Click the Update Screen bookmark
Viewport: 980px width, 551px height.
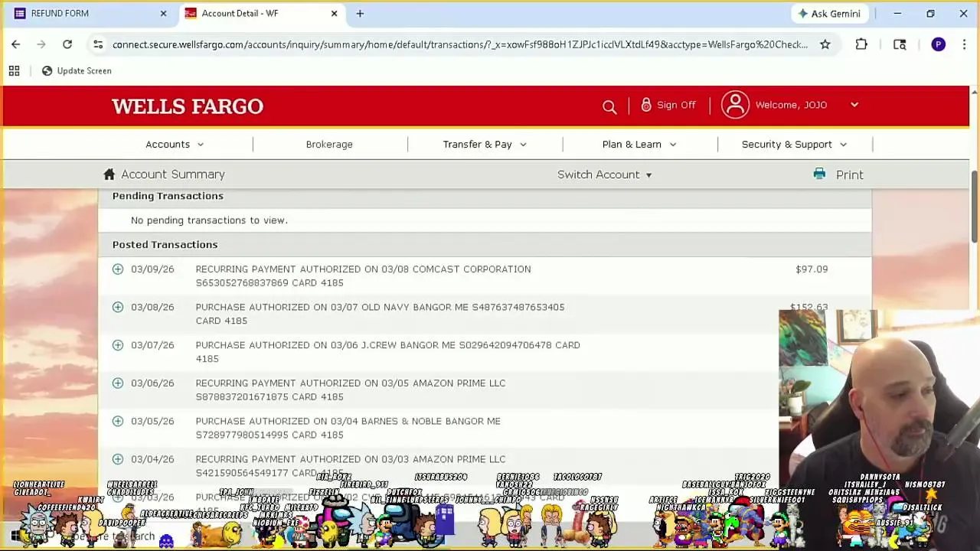(77, 70)
